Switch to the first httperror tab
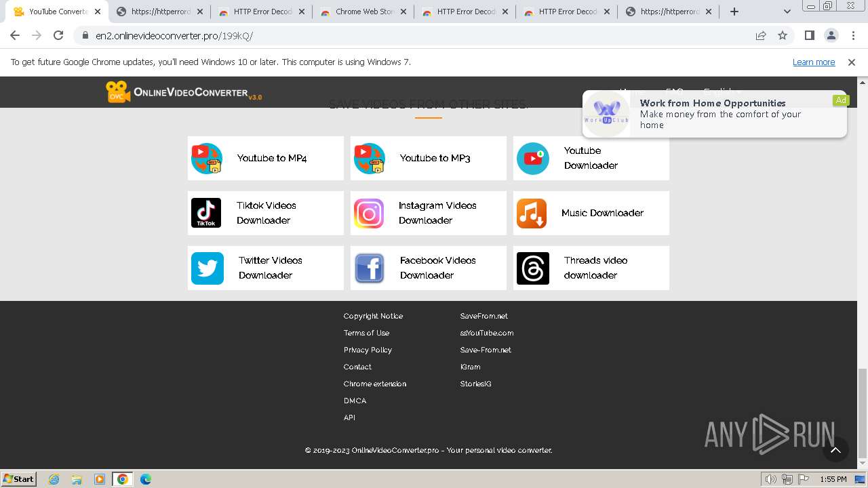The image size is (868, 488). [160, 12]
